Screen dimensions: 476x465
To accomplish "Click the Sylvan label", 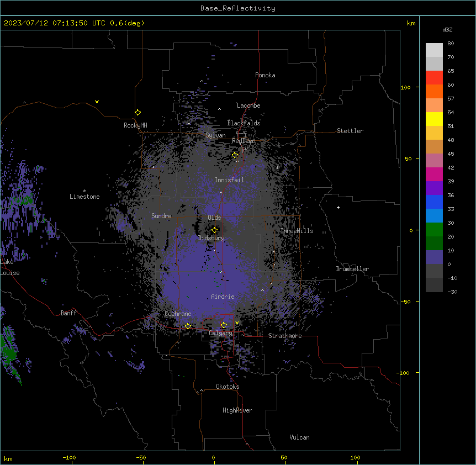I will [x=215, y=135].
